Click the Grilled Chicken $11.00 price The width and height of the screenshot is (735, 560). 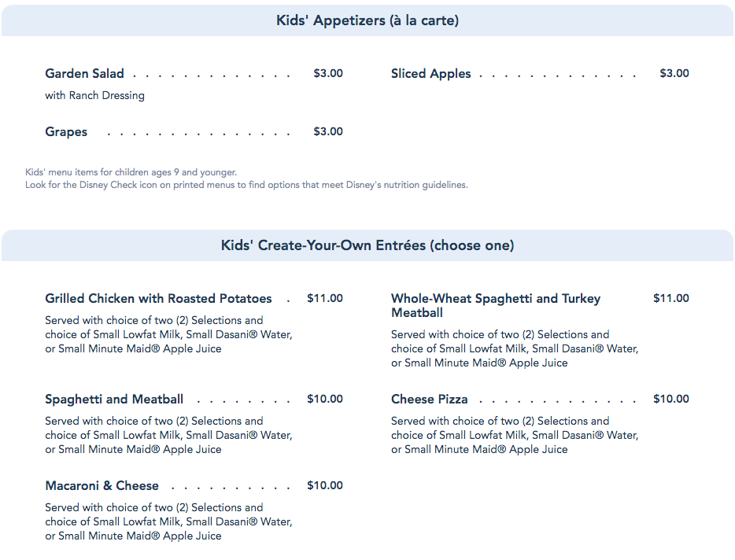click(x=325, y=298)
